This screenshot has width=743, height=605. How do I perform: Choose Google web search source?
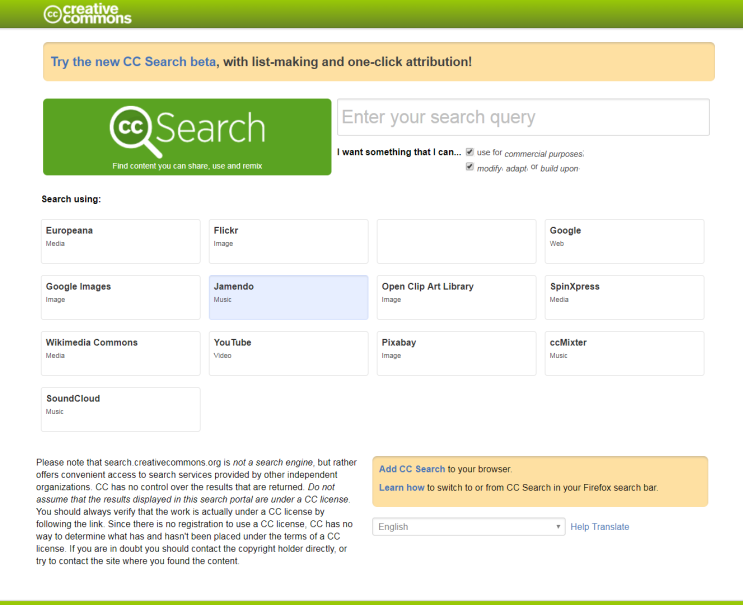(624, 241)
